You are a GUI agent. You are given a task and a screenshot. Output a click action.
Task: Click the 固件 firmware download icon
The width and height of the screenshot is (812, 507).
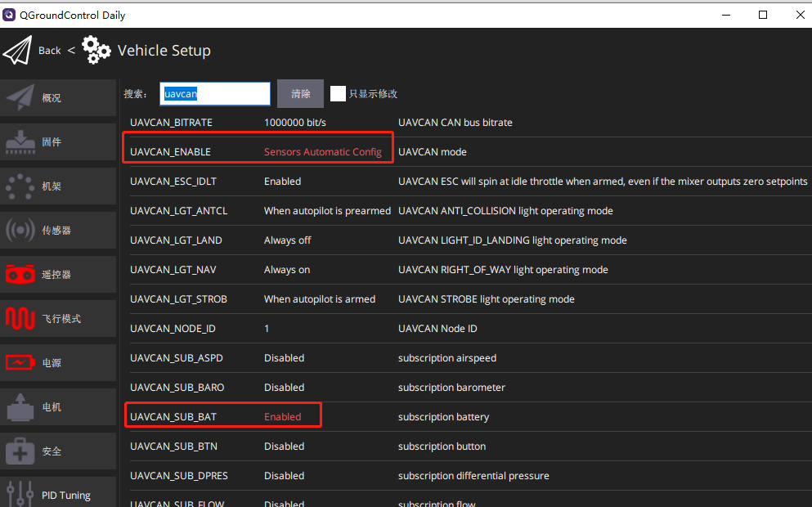[x=20, y=142]
